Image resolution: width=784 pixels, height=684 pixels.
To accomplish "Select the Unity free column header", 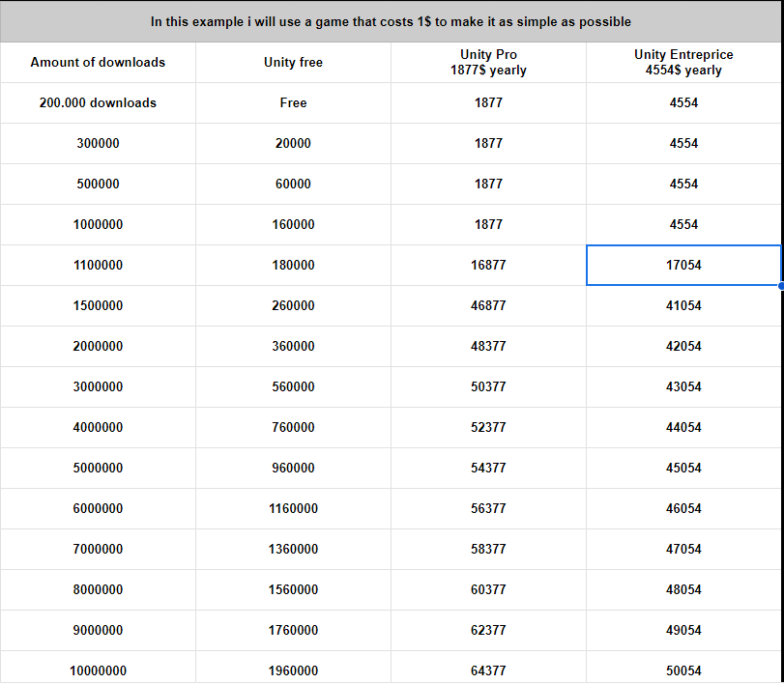I will pyautogui.click(x=293, y=62).
